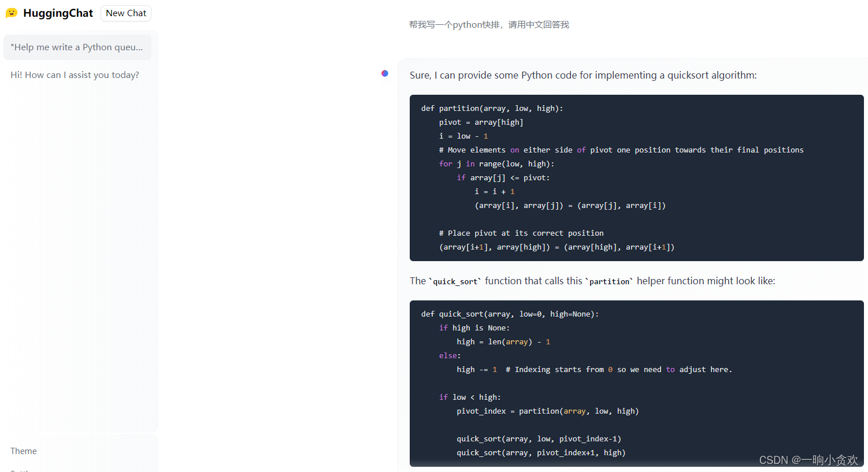Click the line "quick_sort(array, pivot_index+1, high)"
This screenshot has width=868, height=472.
tap(541, 452)
